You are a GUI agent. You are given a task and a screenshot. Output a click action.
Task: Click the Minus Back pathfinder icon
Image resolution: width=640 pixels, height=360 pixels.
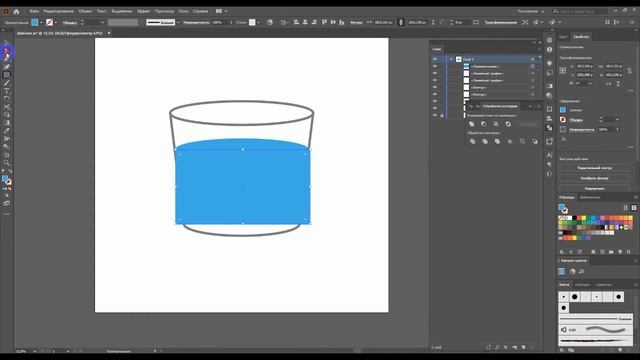tap(535, 141)
